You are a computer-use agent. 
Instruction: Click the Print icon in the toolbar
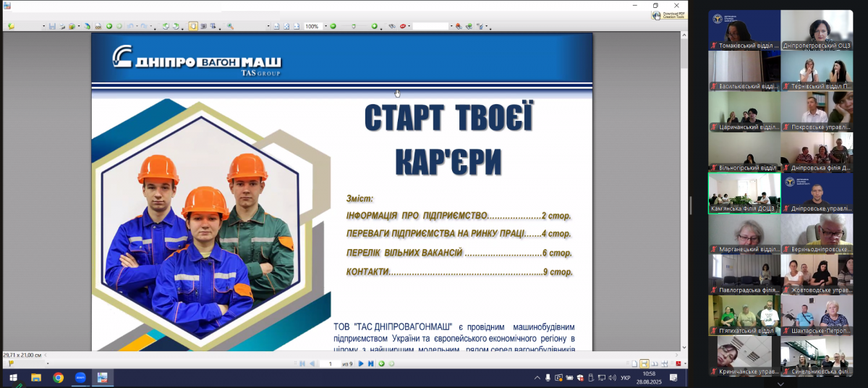tap(62, 26)
